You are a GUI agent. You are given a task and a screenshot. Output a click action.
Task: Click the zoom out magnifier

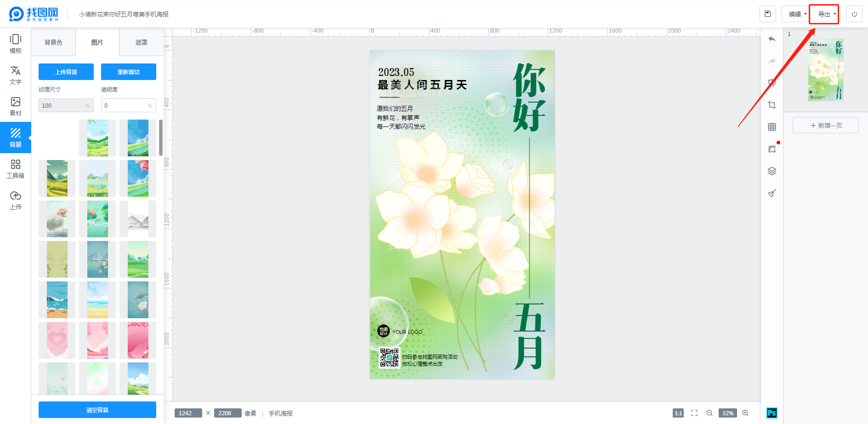pyautogui.click(x=709, y=413)
